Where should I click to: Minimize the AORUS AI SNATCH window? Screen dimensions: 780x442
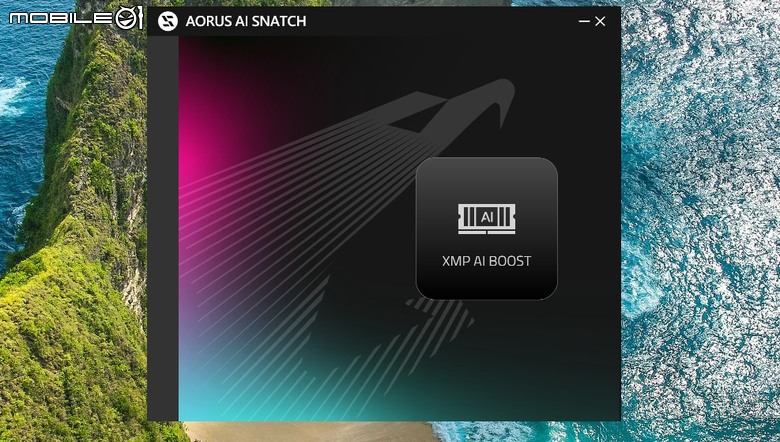coord(584,21)
